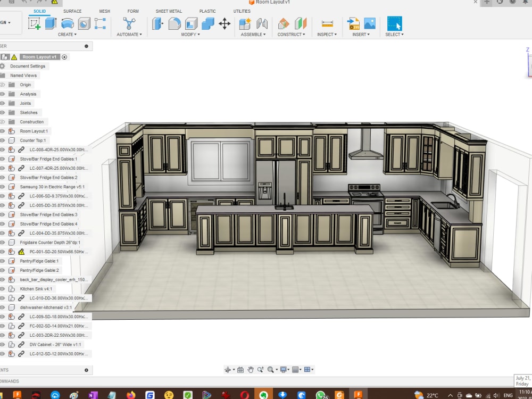The height and width of the screenshot is (399, 532).
Task: Switch to the SURFACE tab
Action: coord(72,11)
